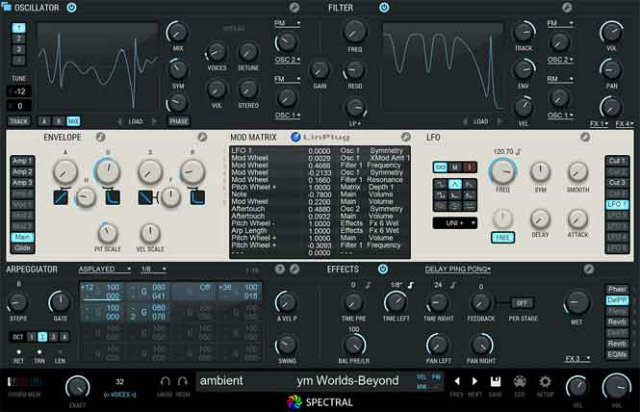Click the envelope release curve shape icon
The height and width of the screenshot is (412, 640).
(x=198, y=198)
